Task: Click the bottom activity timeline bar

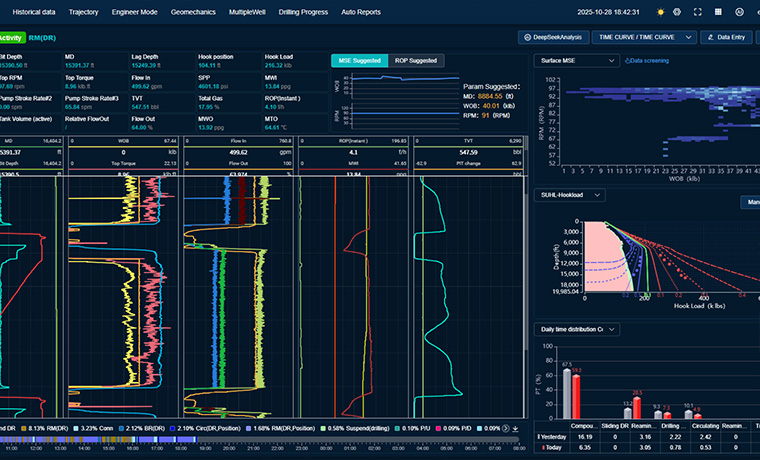Action: click(x=260, y=440)
